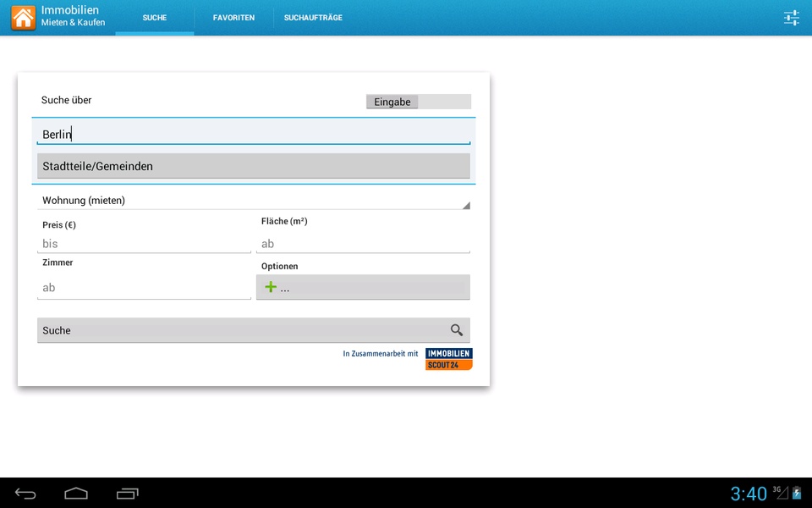Open the Stadtteile/Gemeinden selector
812x508 pixels.
pyautogui.click(x=254, y=166)
